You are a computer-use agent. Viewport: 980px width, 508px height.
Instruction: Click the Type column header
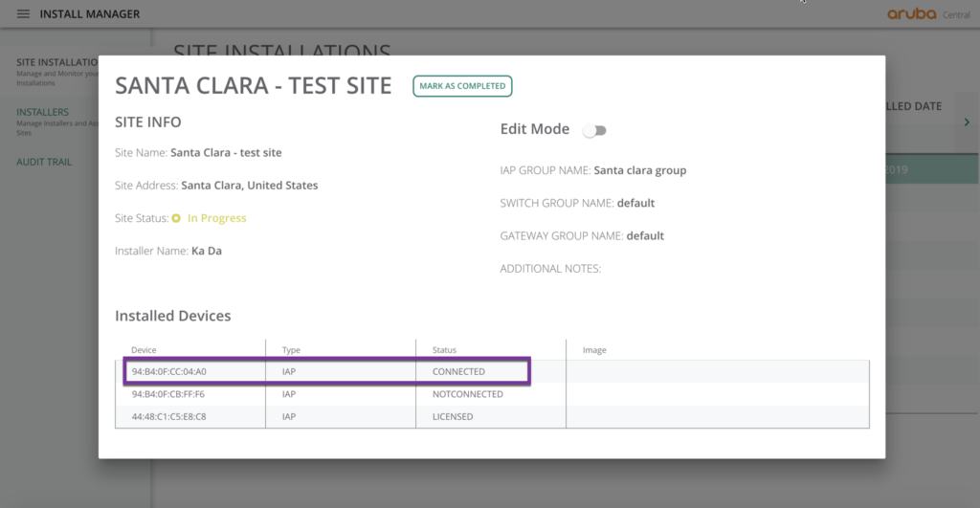[x=291, y=350]
